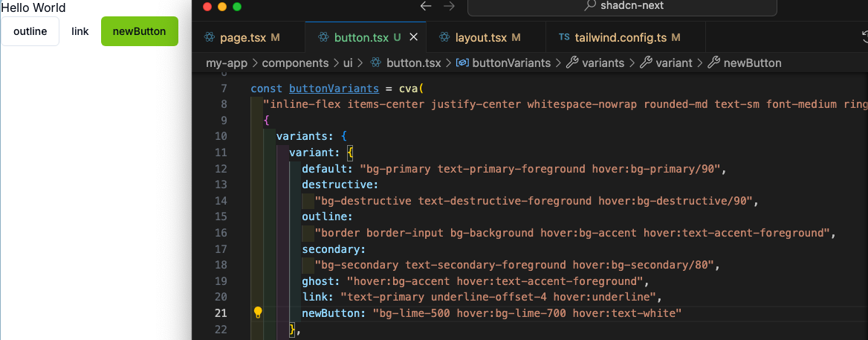
Task: Click the search magnifier icon
Action: 590,6
